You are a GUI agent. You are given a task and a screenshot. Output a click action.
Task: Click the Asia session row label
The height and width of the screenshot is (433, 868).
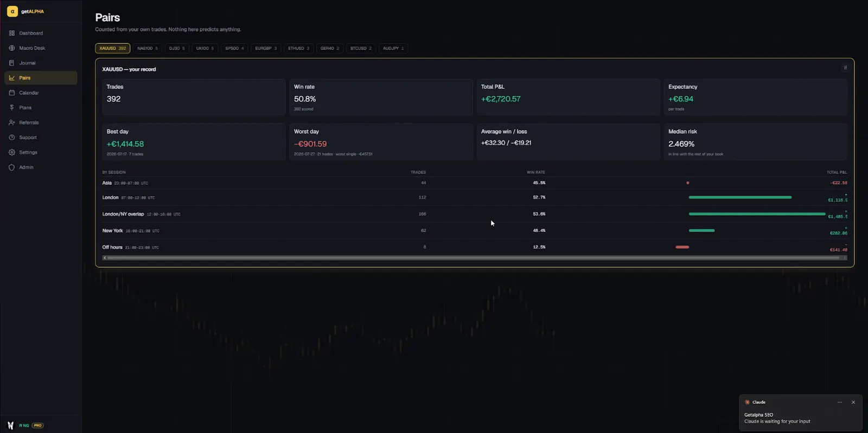(107, 183)
